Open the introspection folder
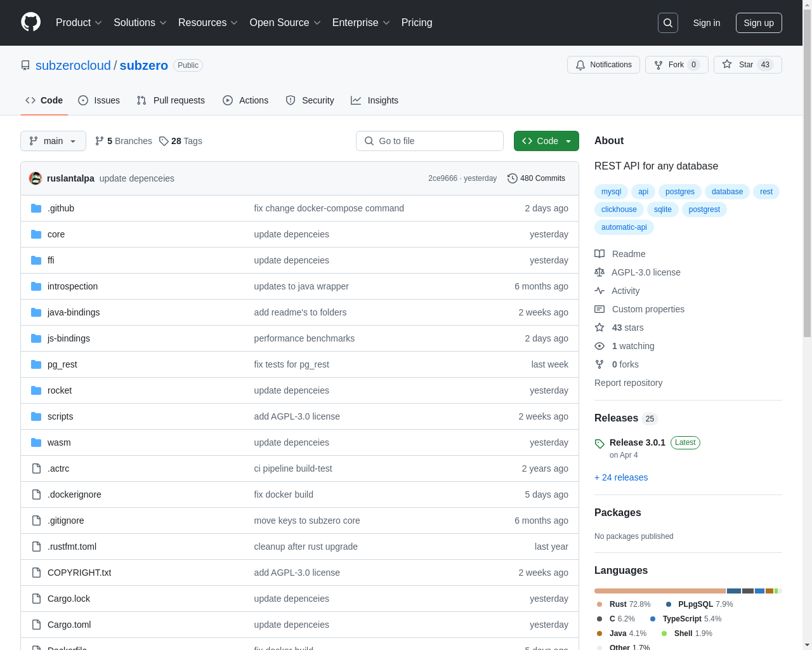 [x=72, y=286]
